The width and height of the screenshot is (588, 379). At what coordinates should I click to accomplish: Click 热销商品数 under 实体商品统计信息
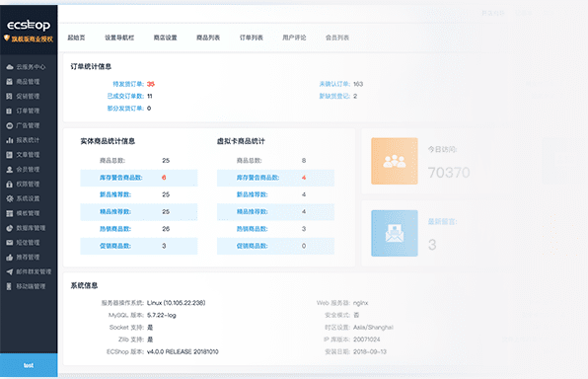[115, 229]
